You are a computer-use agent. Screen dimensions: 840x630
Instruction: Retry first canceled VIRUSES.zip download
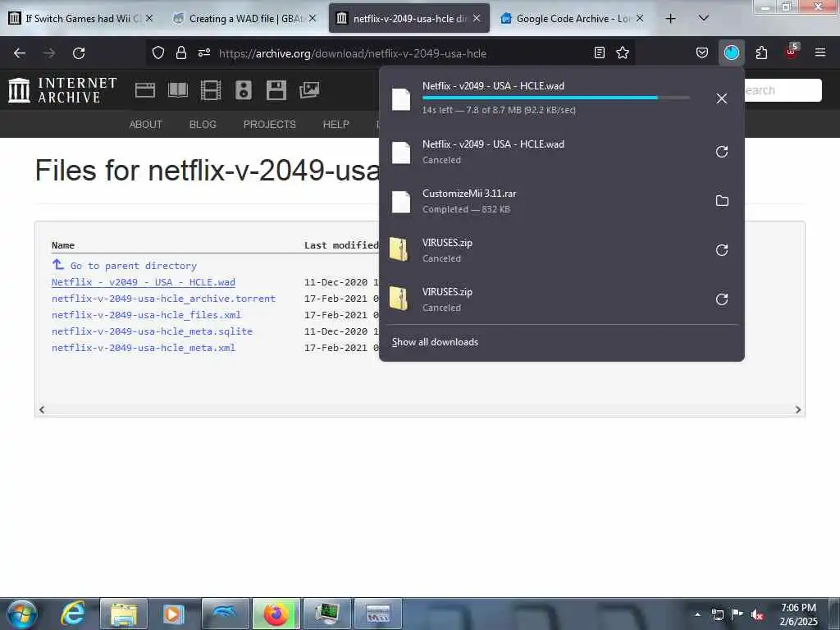pos(722,250)
